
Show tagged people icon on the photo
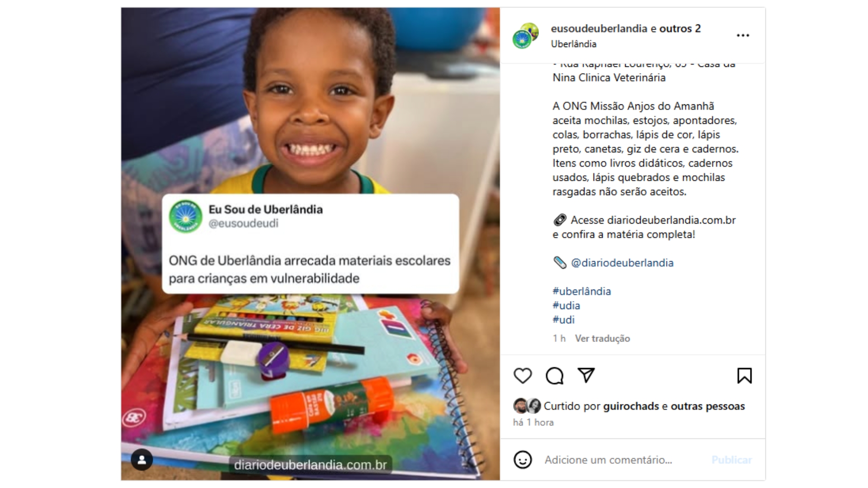[142, 460]
